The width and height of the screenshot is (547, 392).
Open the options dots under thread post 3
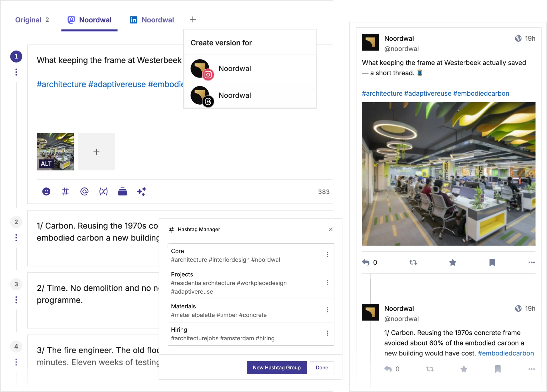click(x=16, y=300)
